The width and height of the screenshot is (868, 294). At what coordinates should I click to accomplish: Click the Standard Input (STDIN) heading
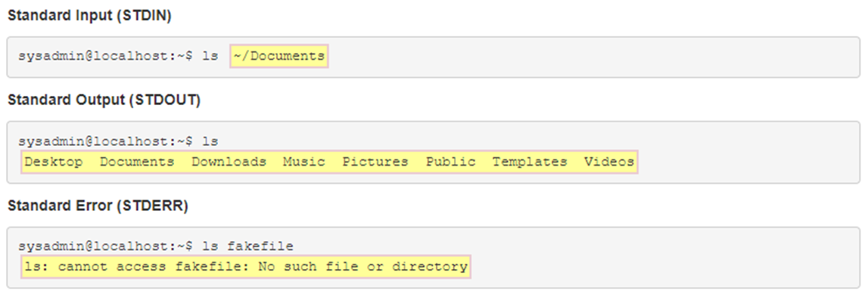coord(89,16)
